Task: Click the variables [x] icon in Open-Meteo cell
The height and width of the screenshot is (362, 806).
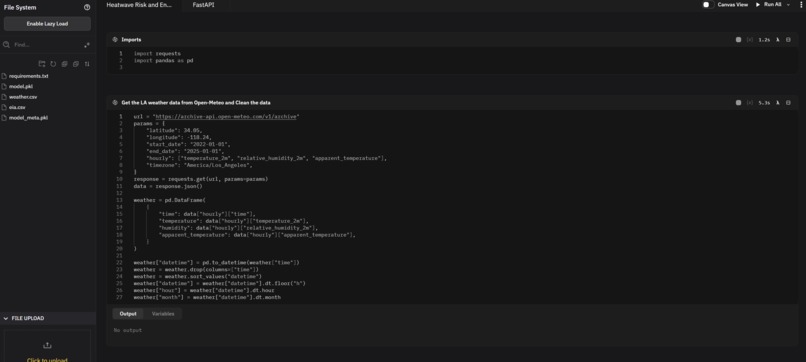Action: (749, 103)
